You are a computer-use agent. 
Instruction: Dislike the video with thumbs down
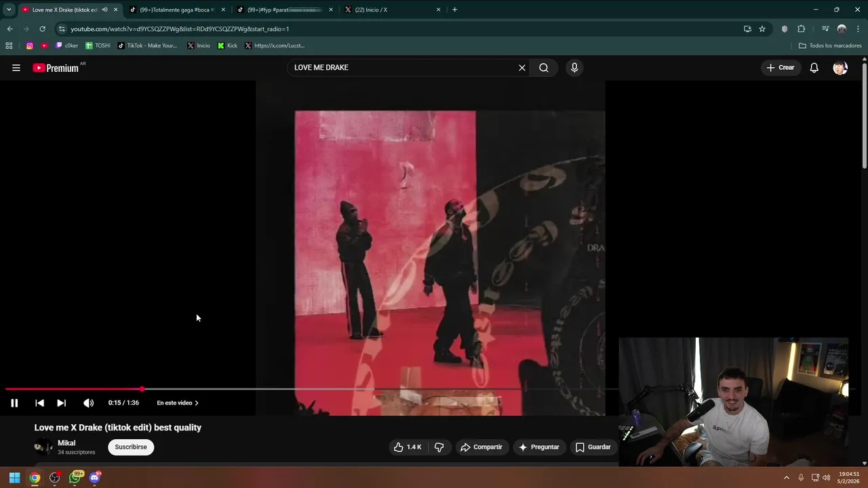click(x=439, y=447)
